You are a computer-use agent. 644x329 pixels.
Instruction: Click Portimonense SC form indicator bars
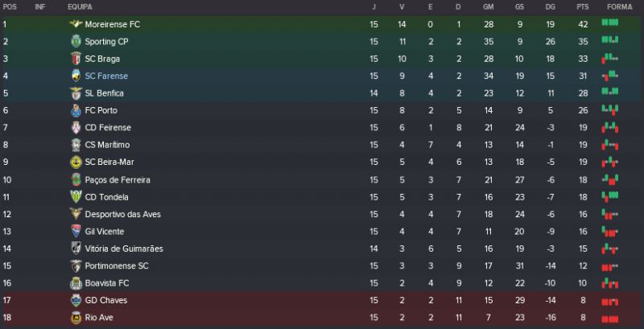(610, 266)
